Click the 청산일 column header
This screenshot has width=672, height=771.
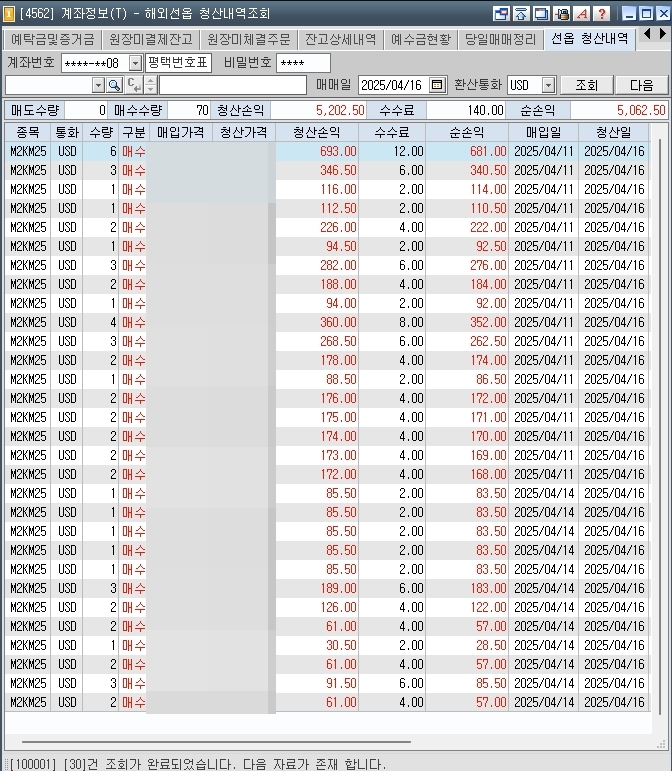coord(614,132)
